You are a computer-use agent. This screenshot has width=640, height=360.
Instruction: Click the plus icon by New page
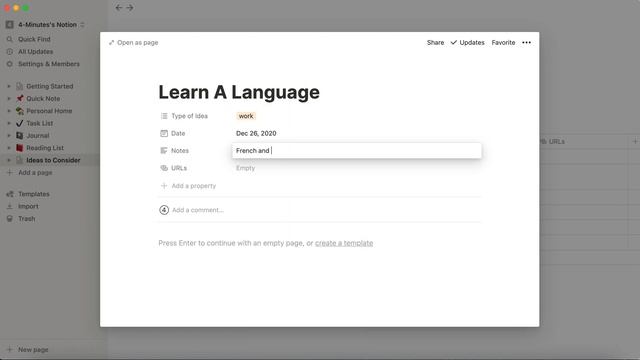10,350
